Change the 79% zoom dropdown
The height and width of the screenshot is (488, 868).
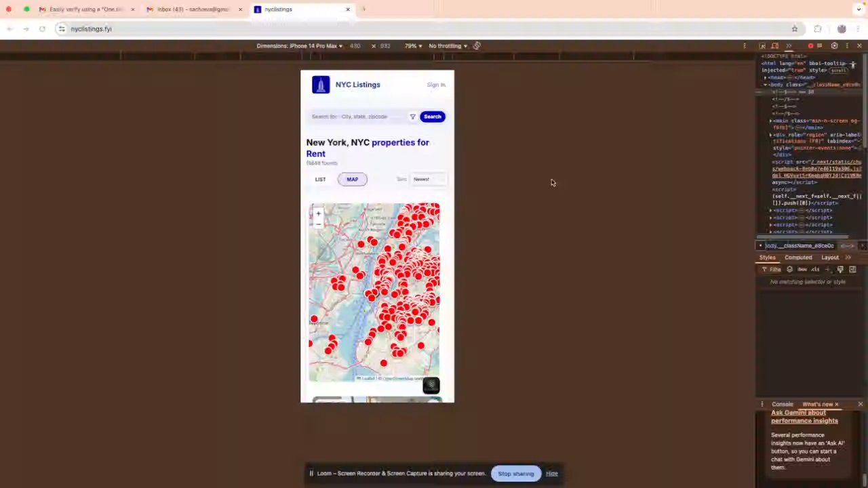pyautogui.click(x=413, y=46)
